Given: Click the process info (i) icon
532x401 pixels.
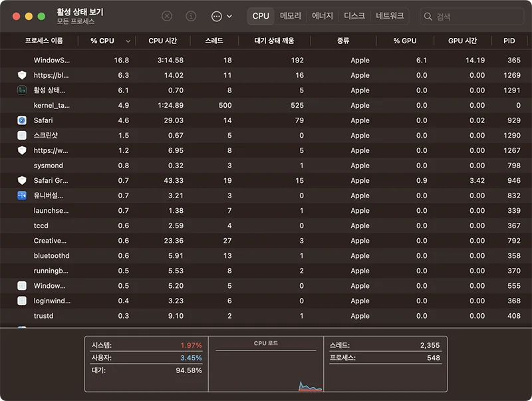Looking at the screenshot, I should [x=191, y=16].
